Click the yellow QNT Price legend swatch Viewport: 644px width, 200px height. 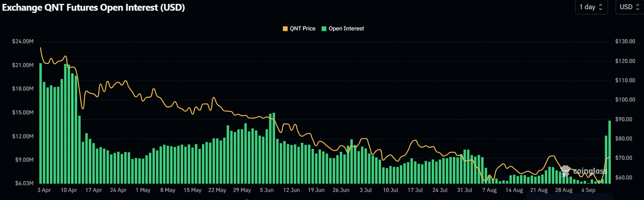click(x=286, y=29)
